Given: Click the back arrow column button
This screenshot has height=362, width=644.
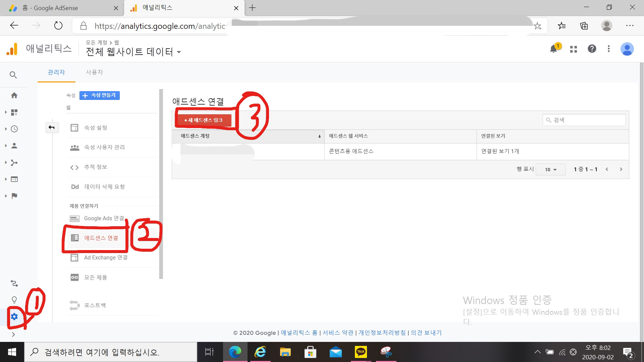Looking at the screenshot, I should coord(52,127).
